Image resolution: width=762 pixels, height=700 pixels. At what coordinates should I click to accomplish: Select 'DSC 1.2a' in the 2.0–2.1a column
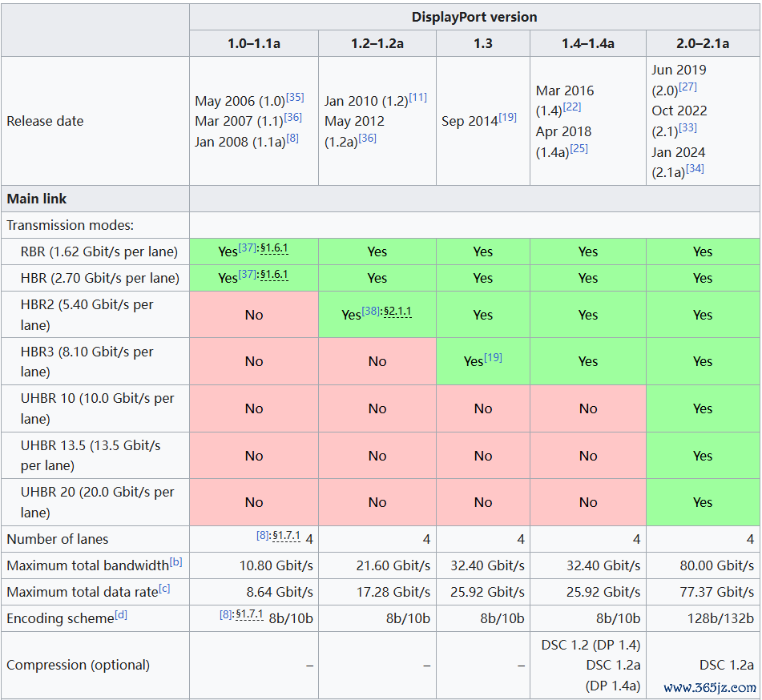click(727, 665)
